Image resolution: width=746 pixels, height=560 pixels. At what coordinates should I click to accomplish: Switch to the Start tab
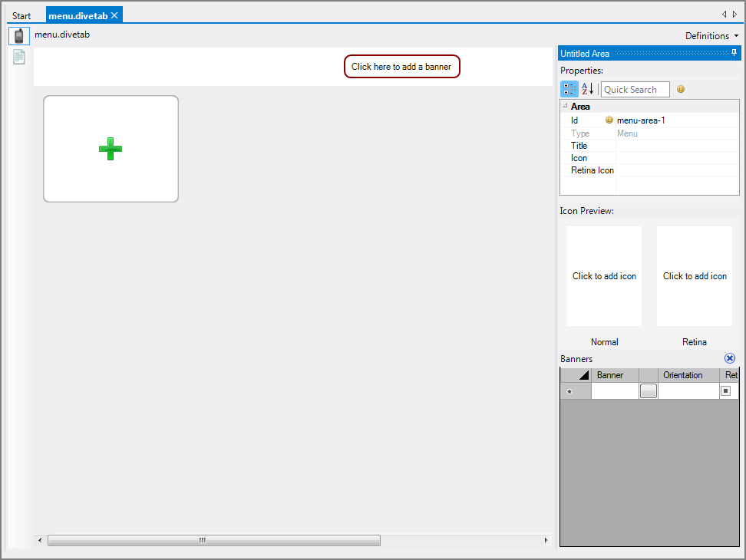21,14
